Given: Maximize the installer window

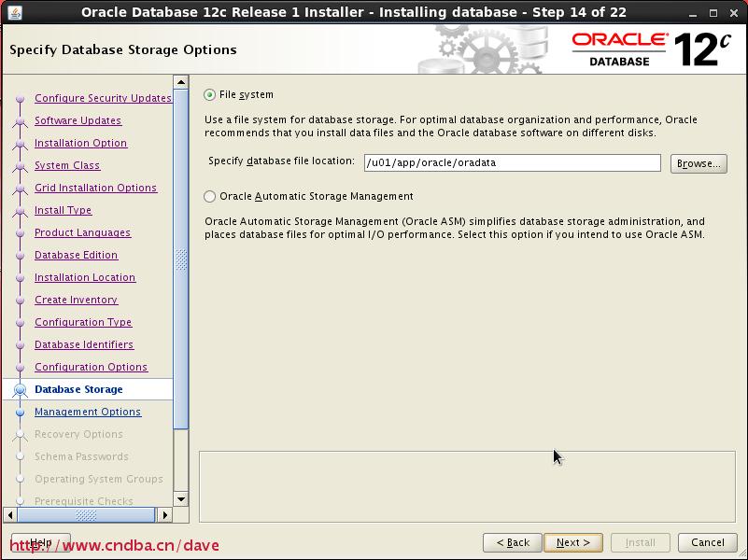Looking at the screenshot, I should (713, 13).
